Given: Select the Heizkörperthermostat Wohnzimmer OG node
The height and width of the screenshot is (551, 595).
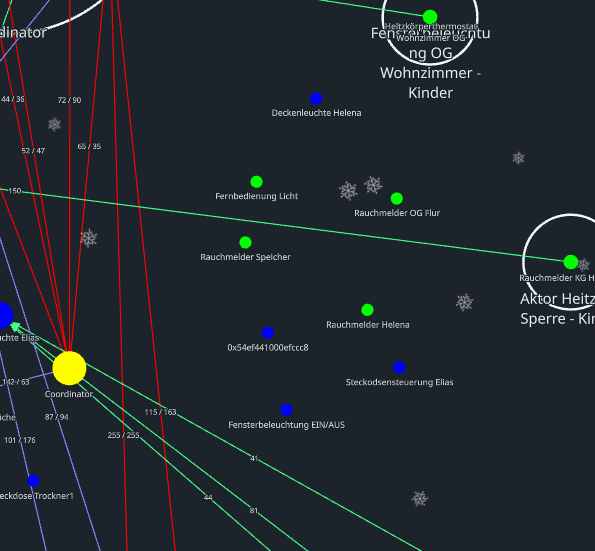Looking at the screenshot, I should pyautogui.click(x=430, y=17).
